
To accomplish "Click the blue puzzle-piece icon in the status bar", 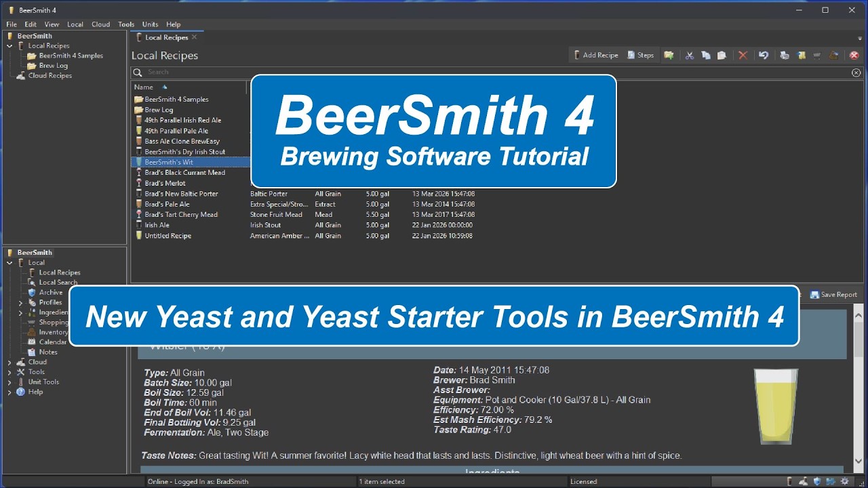I will pos(831,482).
